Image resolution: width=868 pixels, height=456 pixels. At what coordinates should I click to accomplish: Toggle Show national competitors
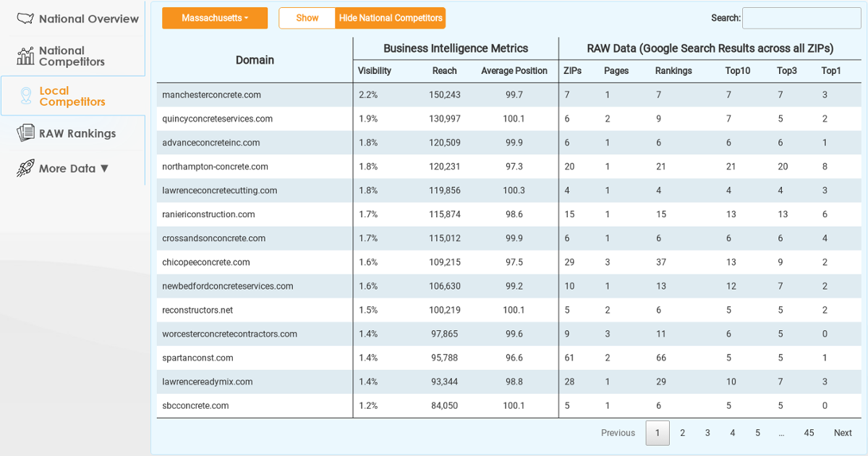click(x=307, y=18)
